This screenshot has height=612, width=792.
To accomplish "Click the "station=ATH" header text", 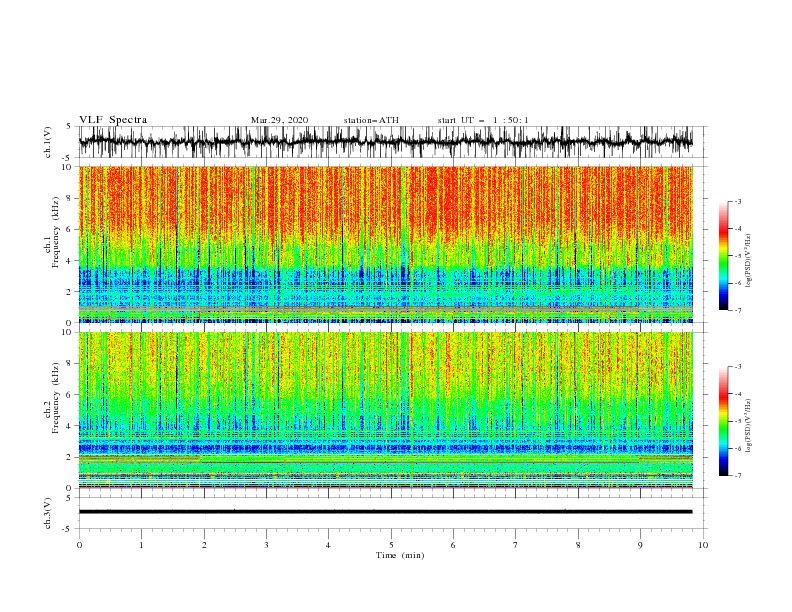I will tap(371, 120).
